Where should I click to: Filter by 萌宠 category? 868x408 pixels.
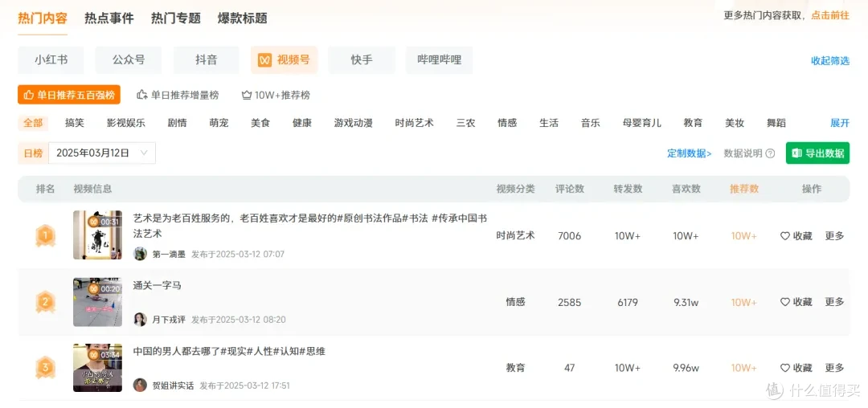[219, 123]
